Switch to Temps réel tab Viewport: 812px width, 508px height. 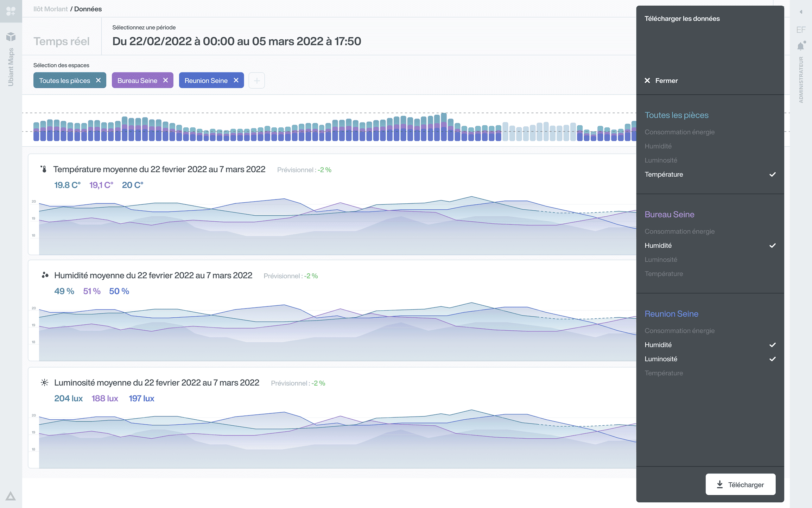tap(62, 41)
